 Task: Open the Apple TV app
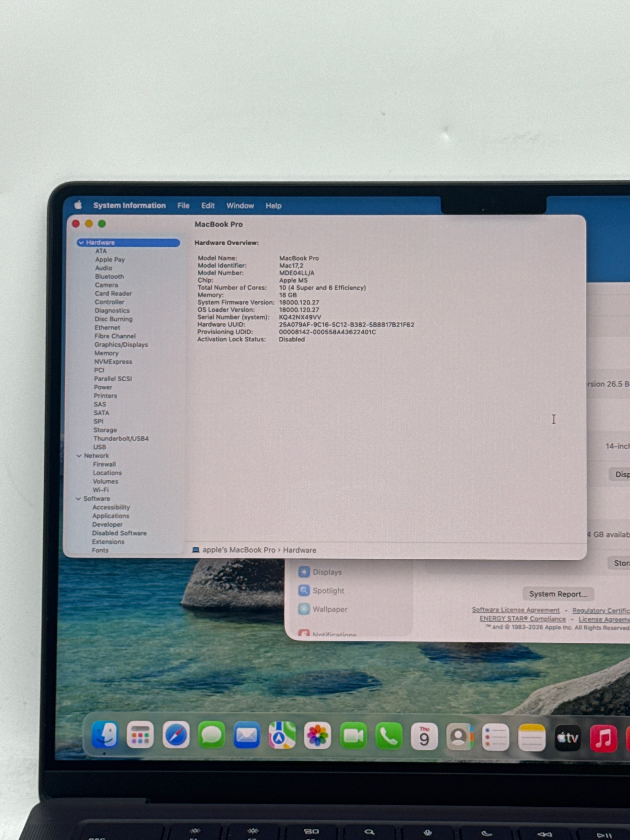click(567, 737)
